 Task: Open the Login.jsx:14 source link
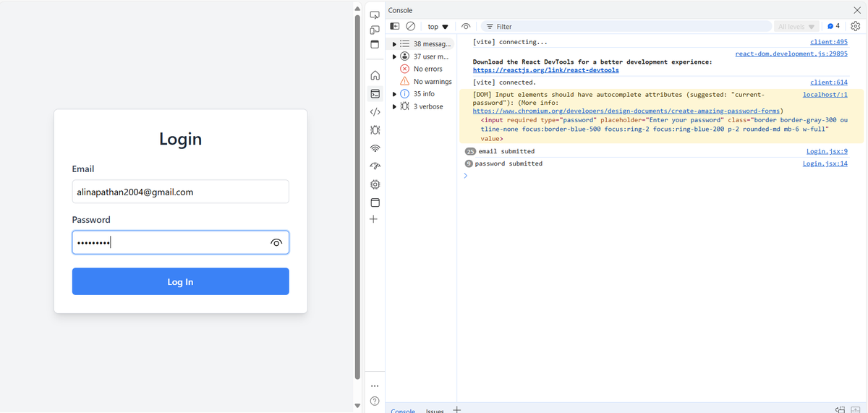pyautogui.click(x=825, y=163)
